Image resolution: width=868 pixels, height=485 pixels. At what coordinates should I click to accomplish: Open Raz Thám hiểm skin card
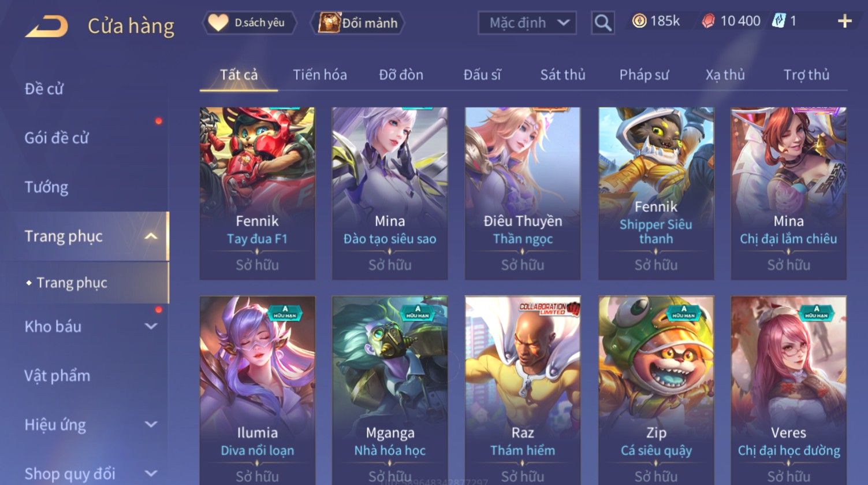pos(523,390)
